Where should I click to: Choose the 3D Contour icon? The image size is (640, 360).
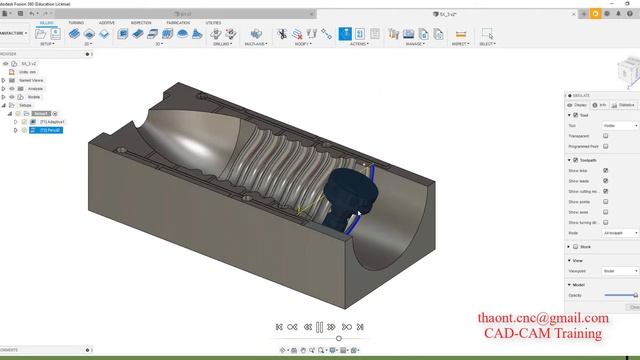point(167,34)
